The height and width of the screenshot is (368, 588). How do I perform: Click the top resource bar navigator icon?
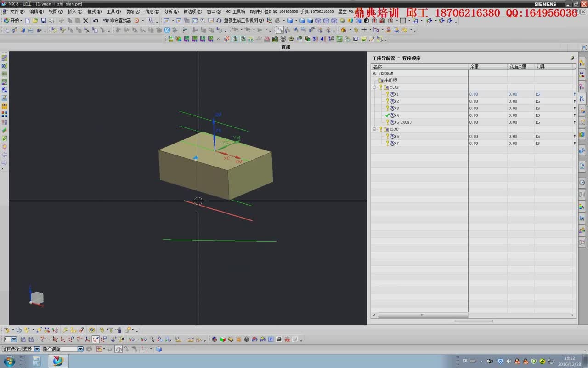(x=582, y=63)
